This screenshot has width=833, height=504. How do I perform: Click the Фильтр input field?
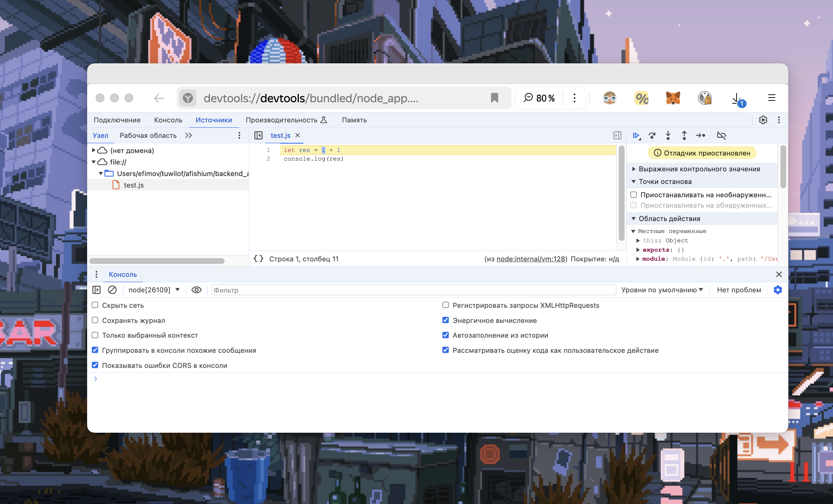(x=414, y=290)
